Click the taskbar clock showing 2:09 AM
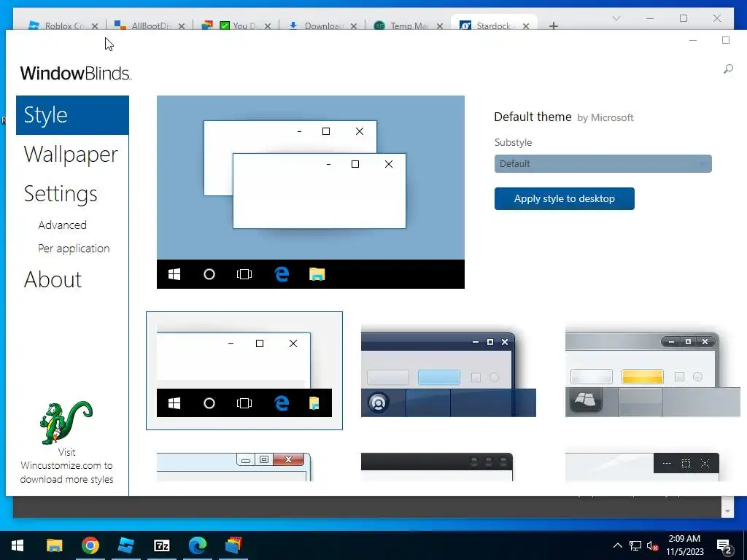Viewport: 747px width, 560px height. [684, 545]
